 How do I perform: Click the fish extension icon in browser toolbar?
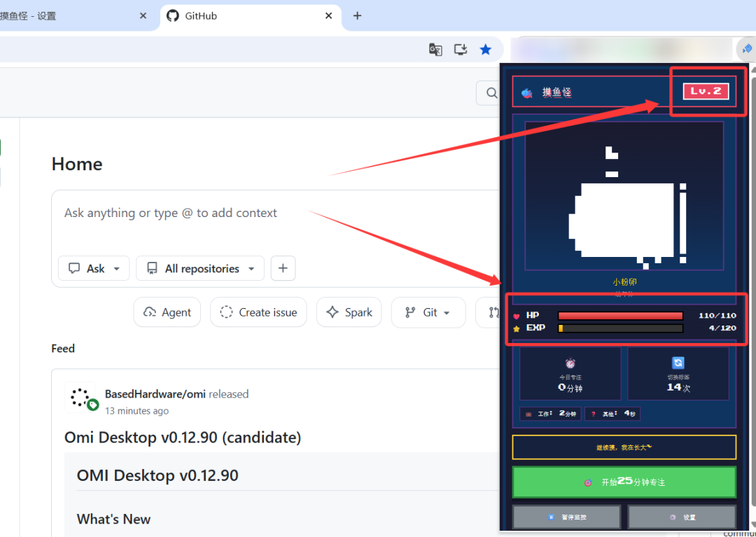tap(747, 49)
